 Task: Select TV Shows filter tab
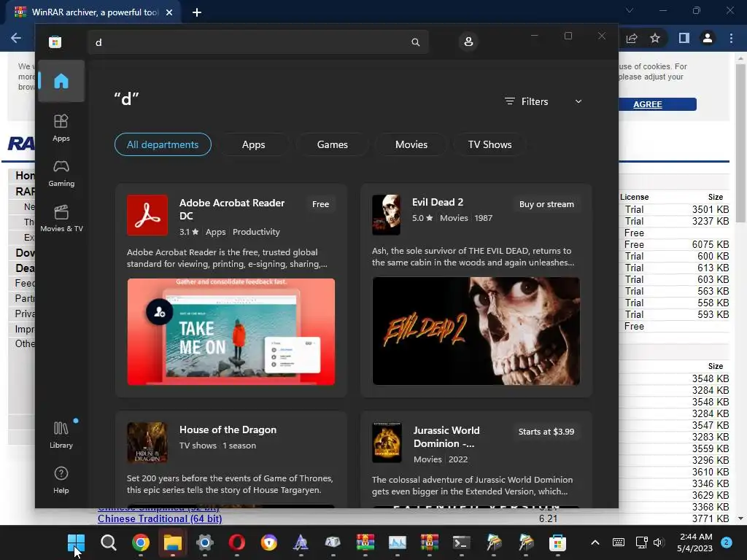pyautogui.click(x=489, y=144)
